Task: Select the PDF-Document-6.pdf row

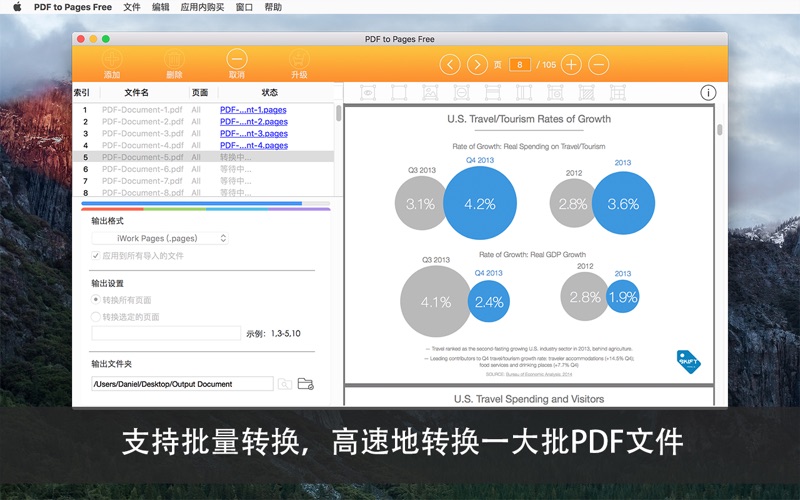Action: (x=204, y=169)
